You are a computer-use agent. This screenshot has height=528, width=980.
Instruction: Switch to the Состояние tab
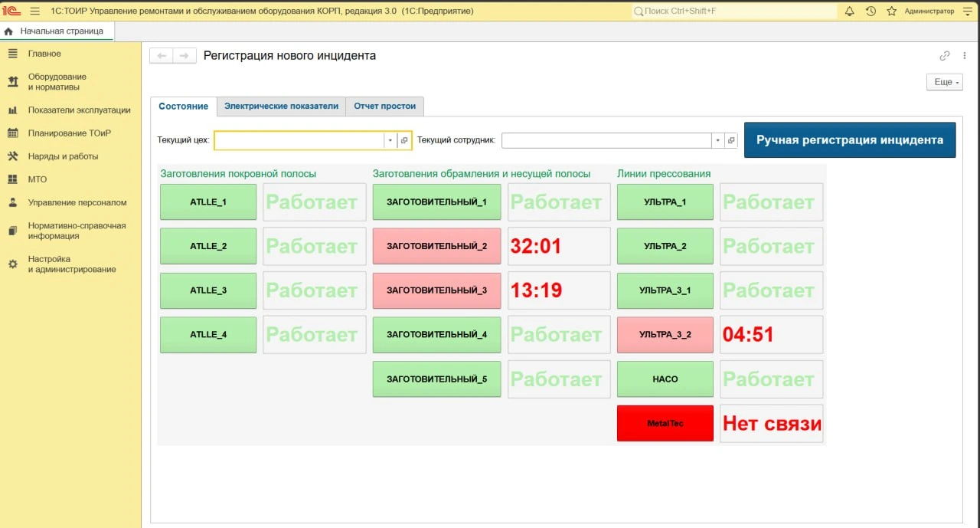click(184, 107)
